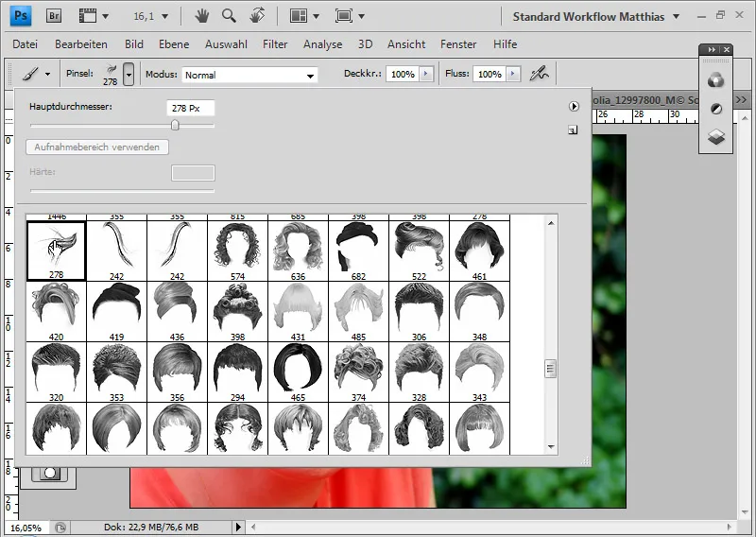Image resolution: width=756 pixels, height=537 pixels.
Task: Click the Deckkr. opacity value field
Action: pyautogui.click(x=403, y=74)
